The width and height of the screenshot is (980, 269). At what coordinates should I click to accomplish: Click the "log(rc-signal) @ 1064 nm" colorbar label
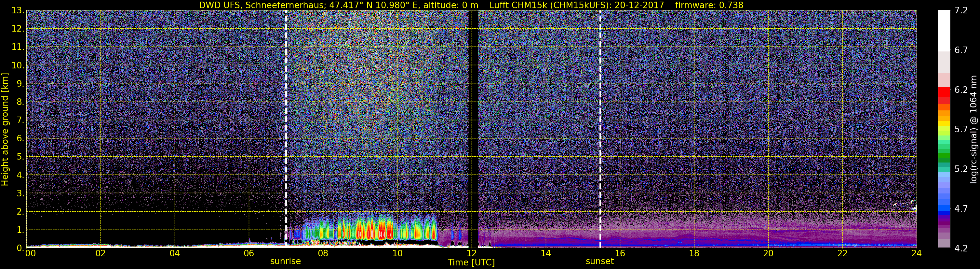[973, 129]
